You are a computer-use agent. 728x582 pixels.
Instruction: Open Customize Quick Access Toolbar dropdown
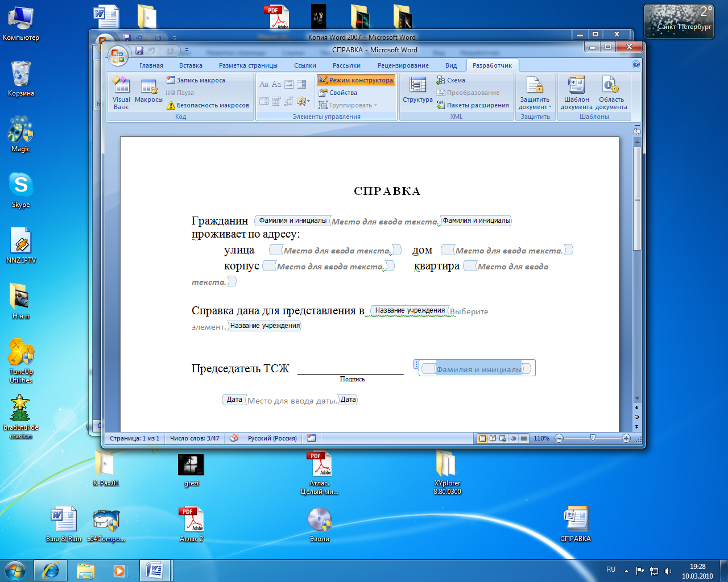pos(187,51)
